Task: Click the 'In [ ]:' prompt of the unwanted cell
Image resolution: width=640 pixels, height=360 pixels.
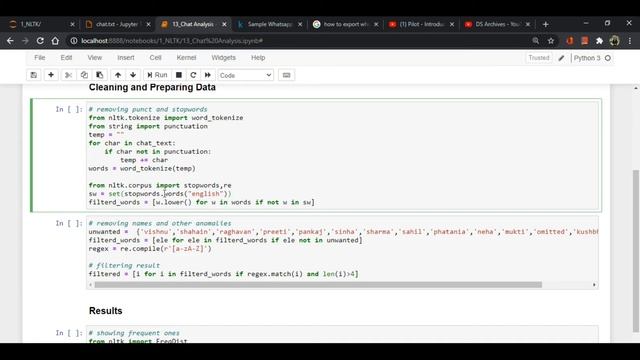Action: (69, 223)
